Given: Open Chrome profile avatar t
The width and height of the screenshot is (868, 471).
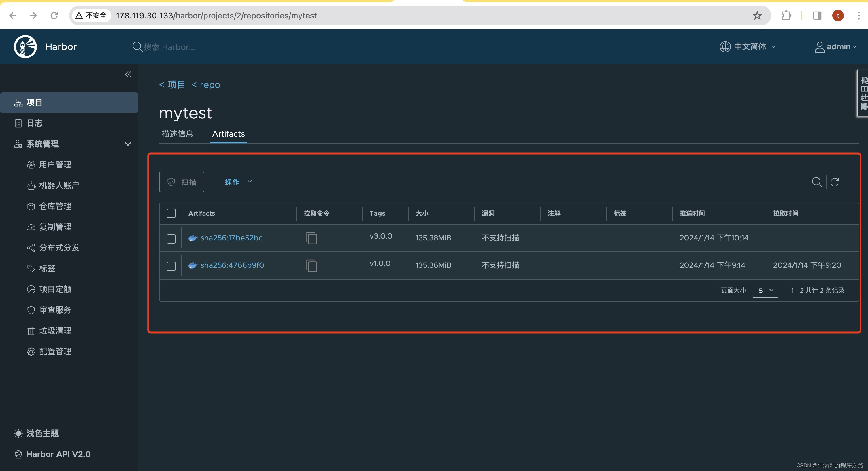Looking at the screenshot, I should (x=838, y=16).
